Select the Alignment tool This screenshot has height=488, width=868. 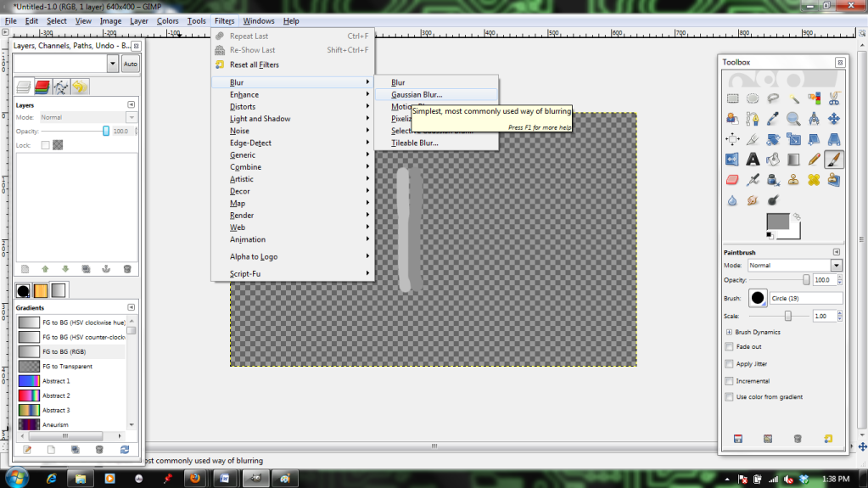732,139
